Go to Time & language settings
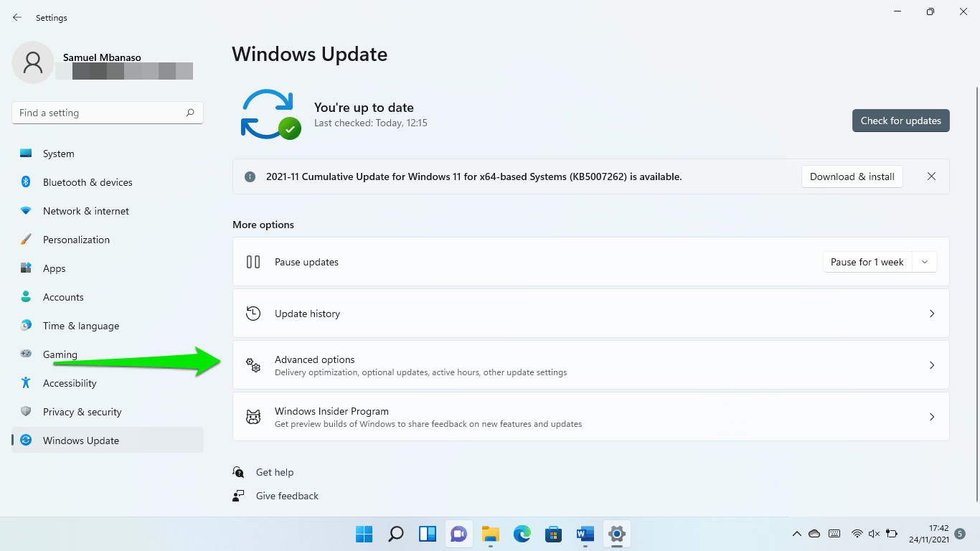980x551 pixels. (81, 326)
